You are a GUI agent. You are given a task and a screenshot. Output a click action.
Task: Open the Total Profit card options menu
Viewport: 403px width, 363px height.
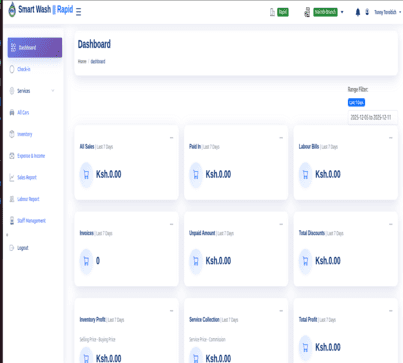[391, 311]
